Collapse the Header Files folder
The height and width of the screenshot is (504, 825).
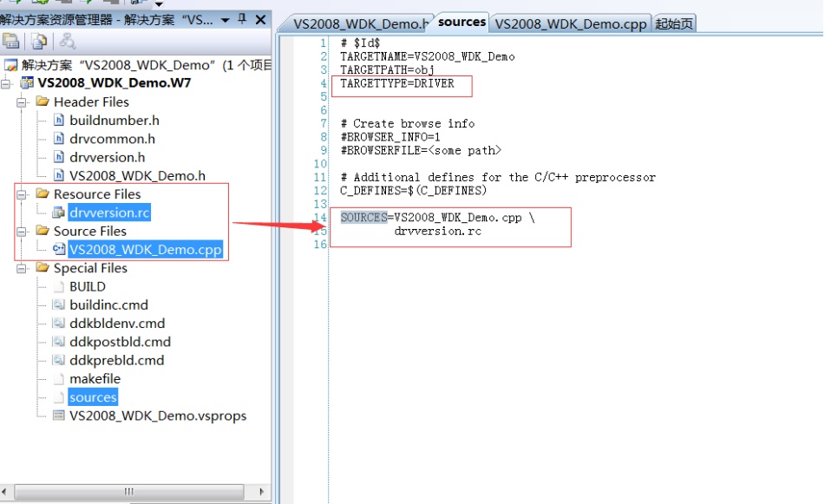pyautogui.click(x=22, y=102)
